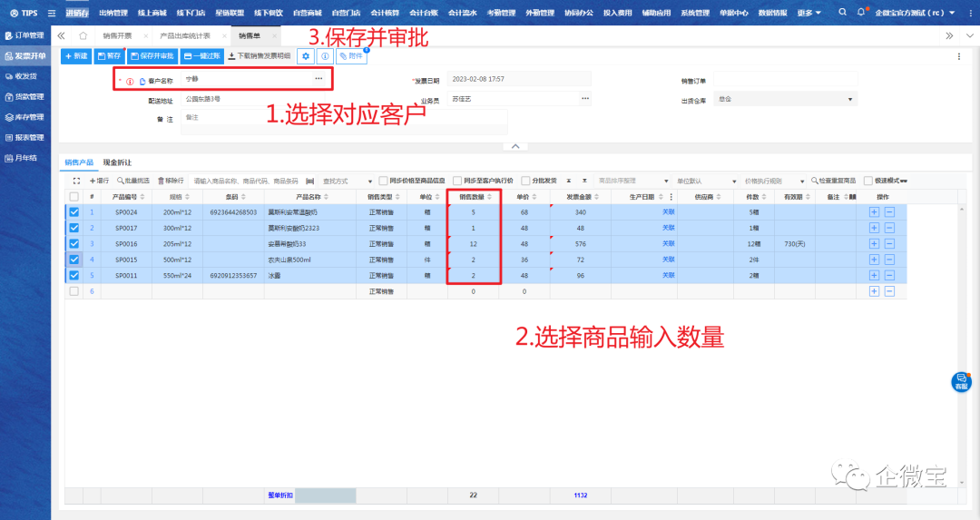
Task: Expand the 更多 menu in top navigation
Action: (809, 13)
